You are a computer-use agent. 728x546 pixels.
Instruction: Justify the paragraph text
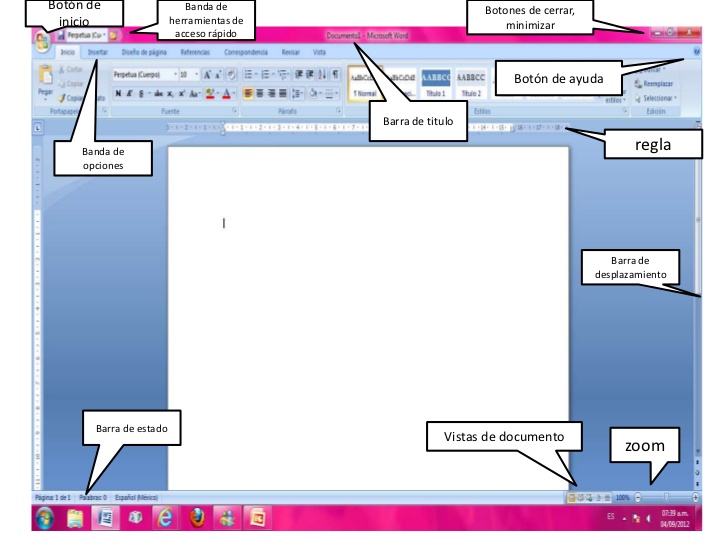[x=282, y=93]
